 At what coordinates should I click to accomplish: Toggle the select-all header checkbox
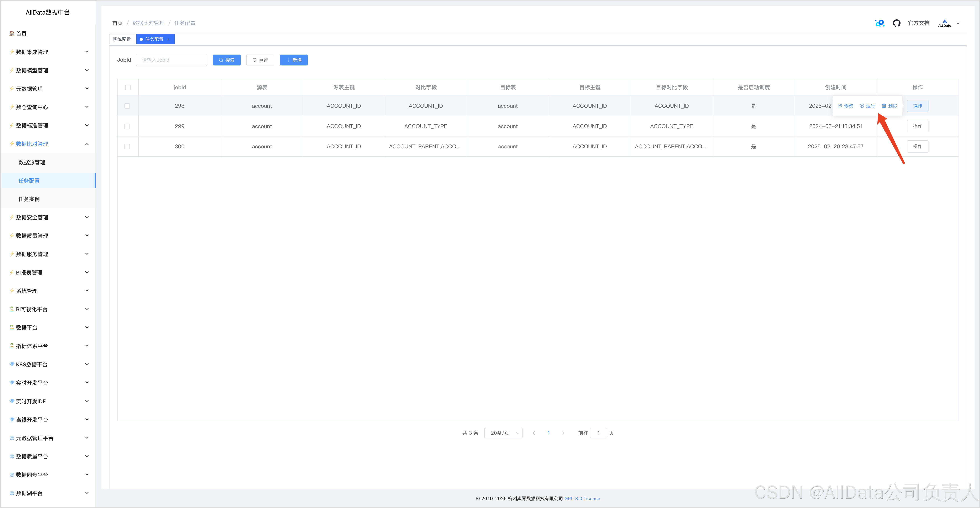point(128,87)
